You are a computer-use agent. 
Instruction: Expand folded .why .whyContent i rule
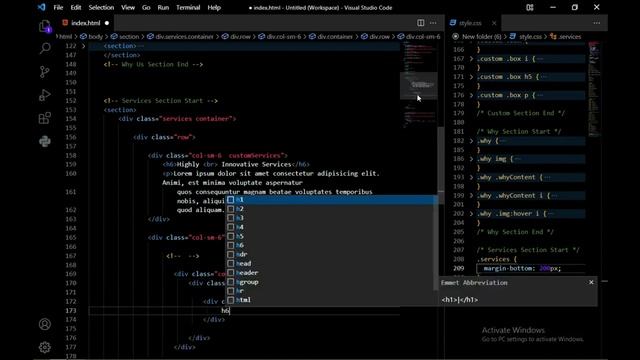(x=471, y=196)
